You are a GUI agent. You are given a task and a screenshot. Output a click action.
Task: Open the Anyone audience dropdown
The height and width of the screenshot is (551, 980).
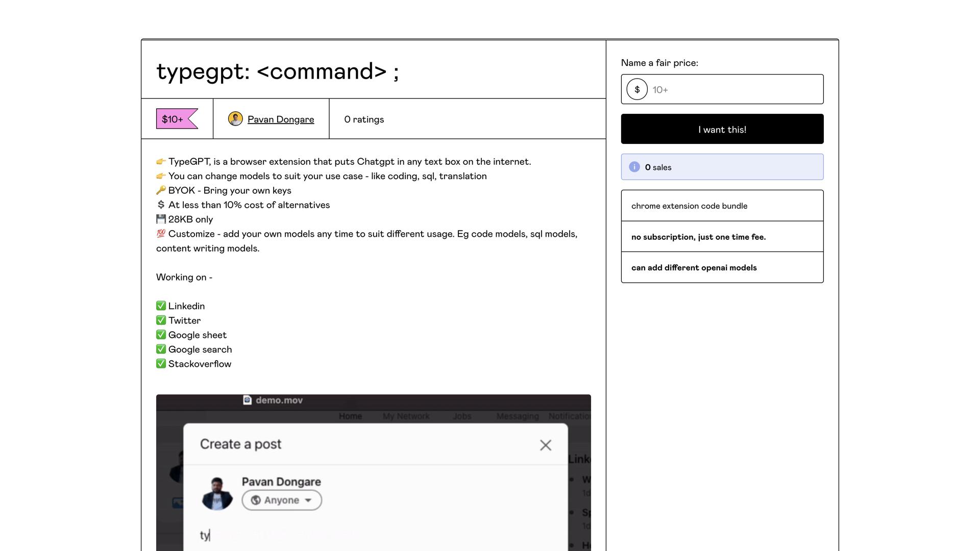(282, 500)
